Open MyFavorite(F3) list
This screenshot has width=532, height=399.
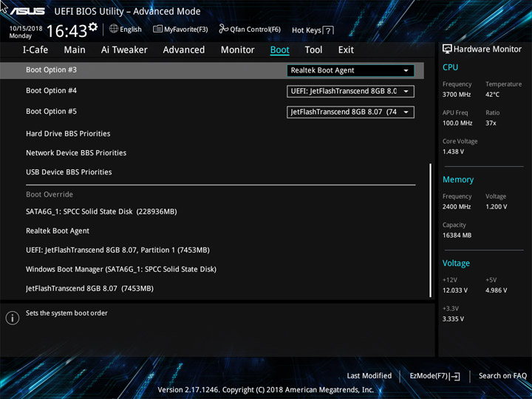tap(180, 30)
